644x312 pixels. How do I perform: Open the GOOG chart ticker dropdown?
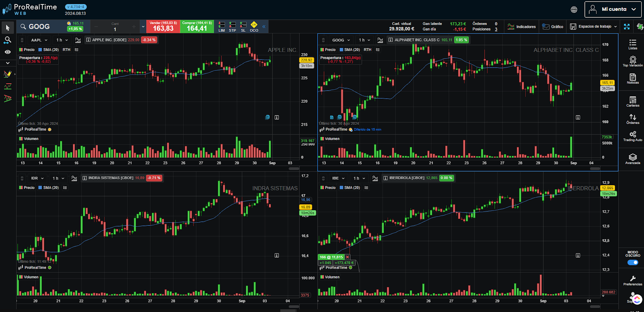click(341, 40)
